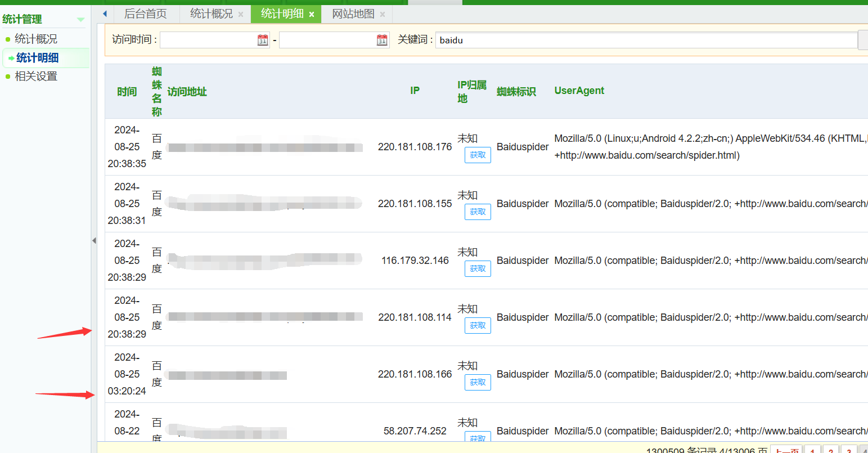Switch to the 后台首页 tab
Image resolution: width=868 pixels, height=453 pixels.
[146, 14]
